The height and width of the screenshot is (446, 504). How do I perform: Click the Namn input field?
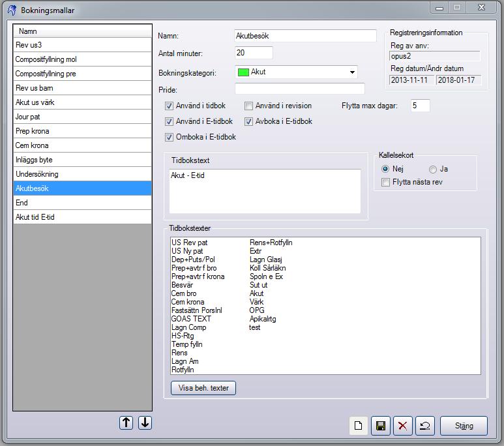pyautogui.click(x=305, y=36)
